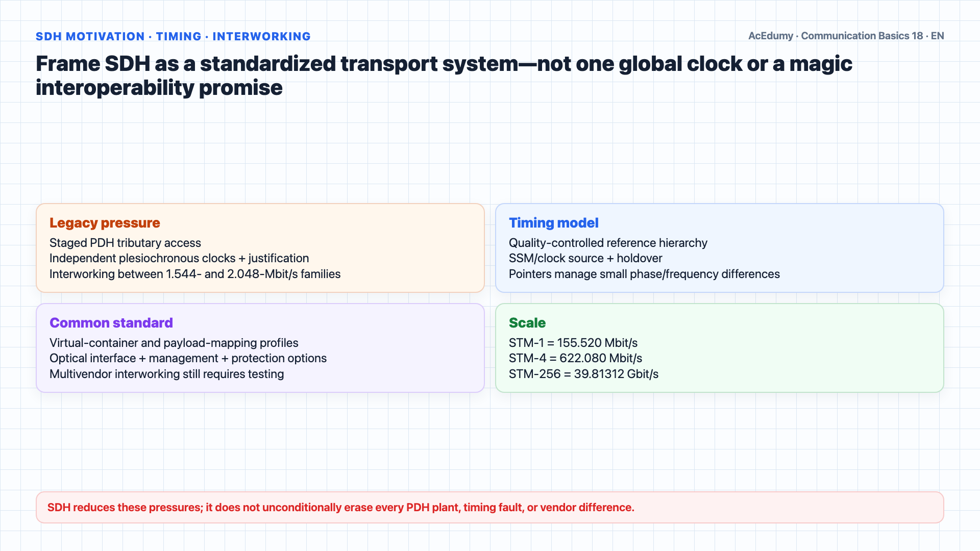Image resolution: width=980 pixels, height=551 pixels.
Task: Click the STM-256 = 39.81312 Gbit/s line
Action: 583,374
